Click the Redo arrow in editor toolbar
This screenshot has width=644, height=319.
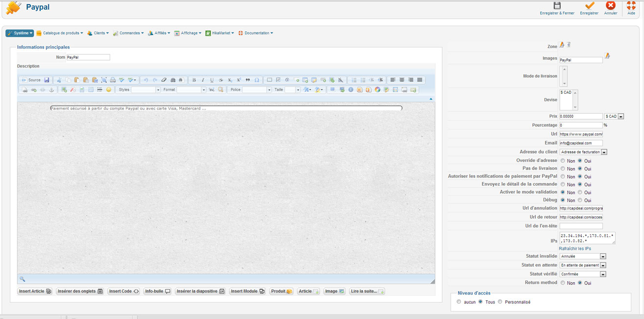point(155,80)
